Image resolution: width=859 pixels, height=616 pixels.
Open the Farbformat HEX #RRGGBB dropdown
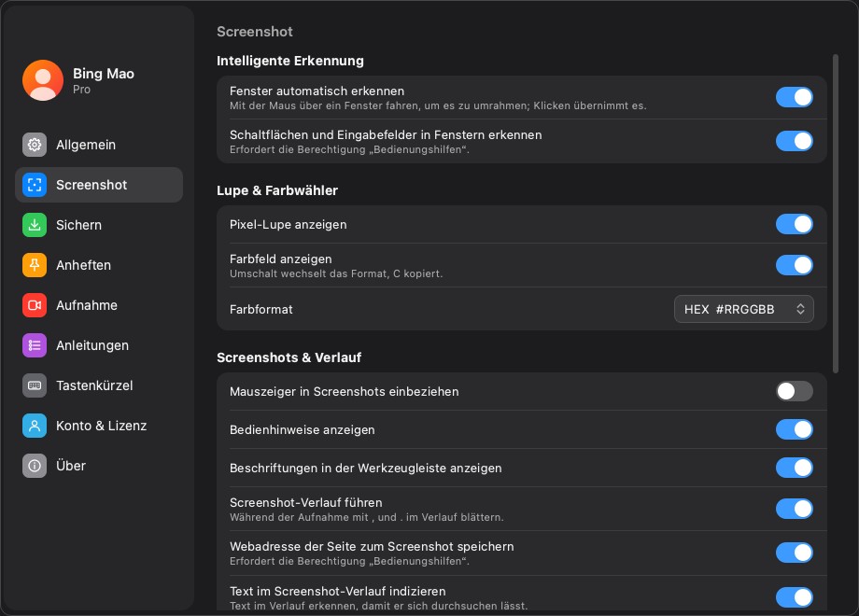tap(743, 309)
